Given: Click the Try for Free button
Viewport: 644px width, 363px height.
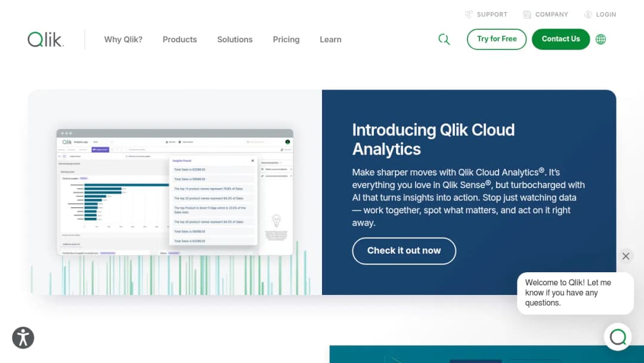Looking at the screenshot, I should click(x=497, y=39).
